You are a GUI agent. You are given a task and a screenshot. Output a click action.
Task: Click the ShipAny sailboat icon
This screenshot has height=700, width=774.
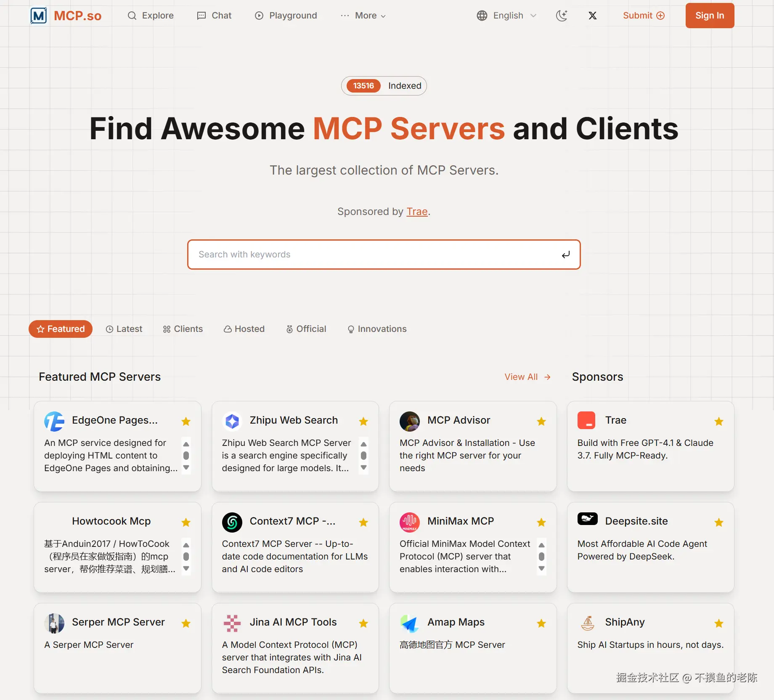click(x=588, y=623)
